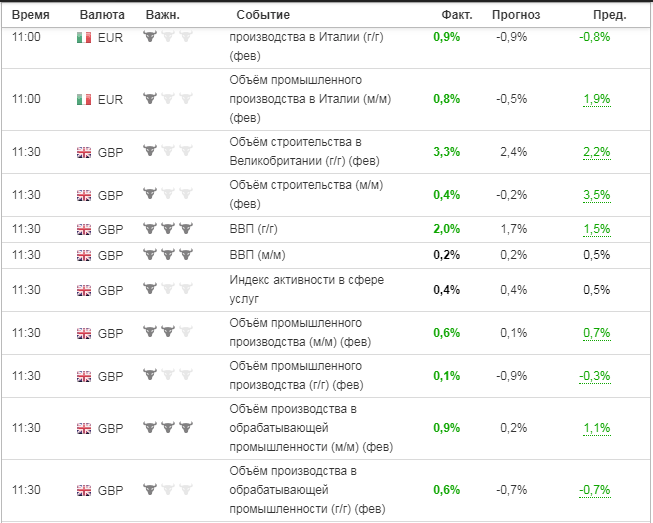
Task: Click the importance bulls for Индекс активности в сфере услуг
Action: tap(167, 290)
